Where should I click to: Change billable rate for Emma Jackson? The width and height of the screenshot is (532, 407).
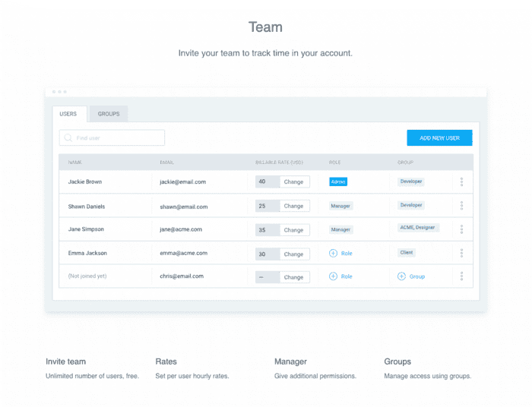click(x=294, y=254)
